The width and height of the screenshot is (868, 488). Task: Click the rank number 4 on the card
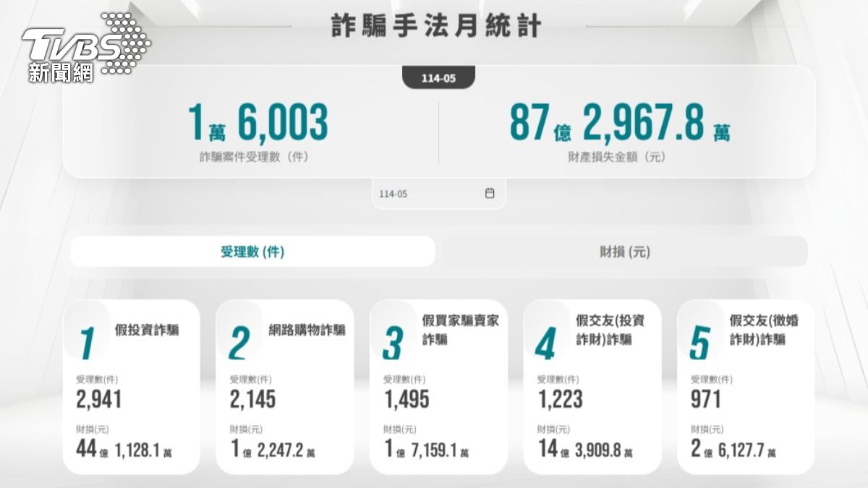click(546, 343)
